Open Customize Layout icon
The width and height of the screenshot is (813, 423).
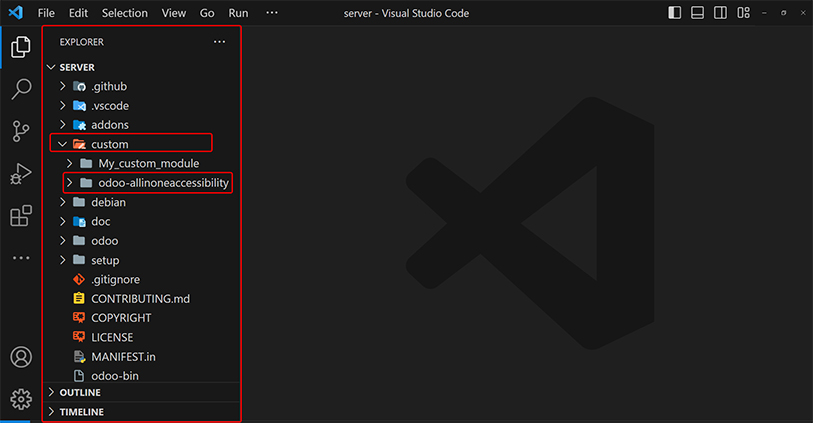pos(744,12)
